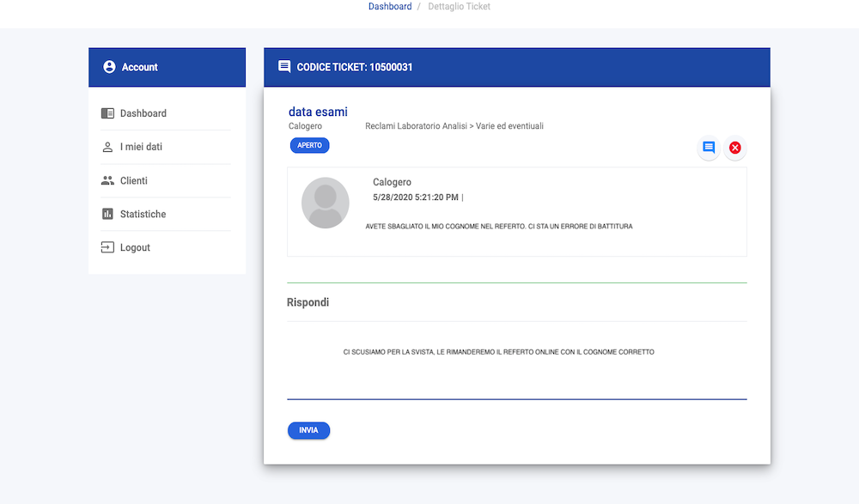Open the Dashboard breadcrumb link
The image size is (859, 504).
click(x=390, y=7)
